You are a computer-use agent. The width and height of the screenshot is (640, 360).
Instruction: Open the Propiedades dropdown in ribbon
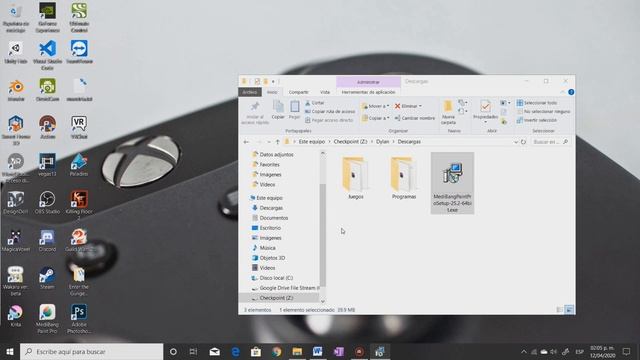(x=485, y=122)
